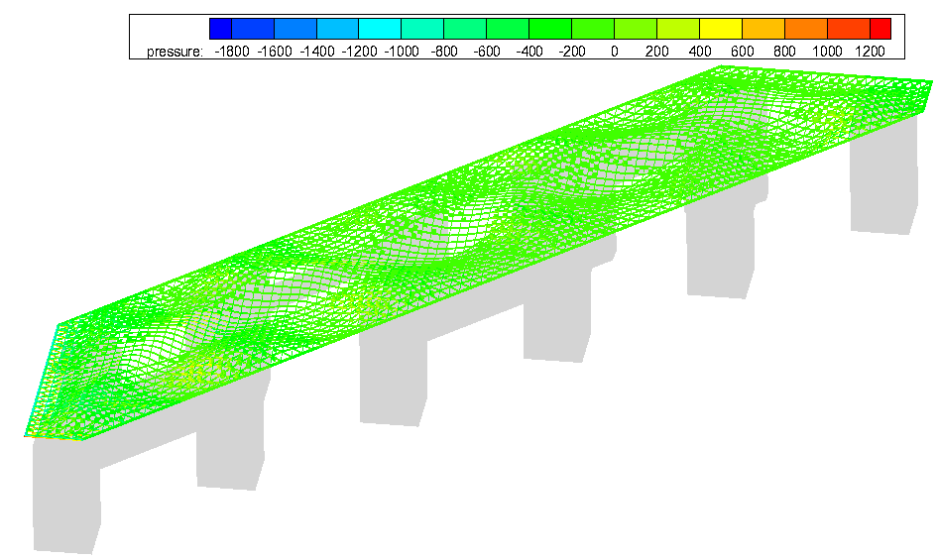Pick the darkest blue swatch at legend start
The image size is (938, 560).
221,29
